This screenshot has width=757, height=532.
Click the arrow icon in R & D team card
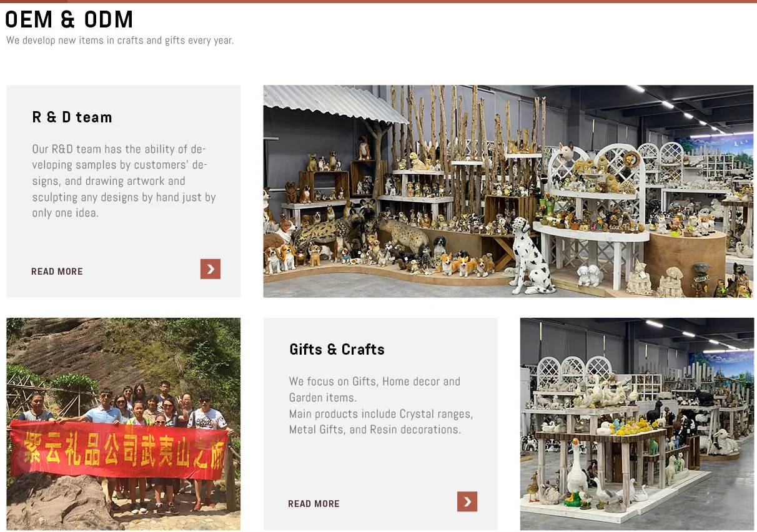click(x=210, y=269)
